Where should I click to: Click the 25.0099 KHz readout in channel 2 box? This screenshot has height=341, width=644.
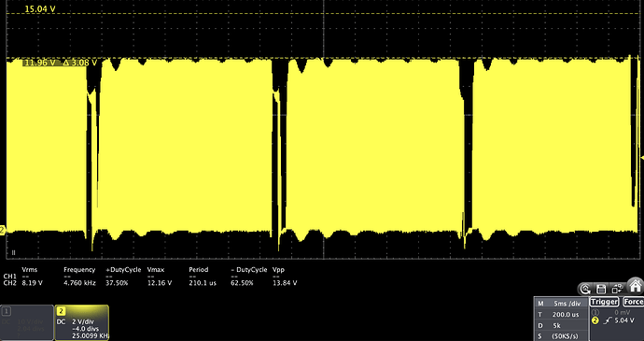coord(91,336)
